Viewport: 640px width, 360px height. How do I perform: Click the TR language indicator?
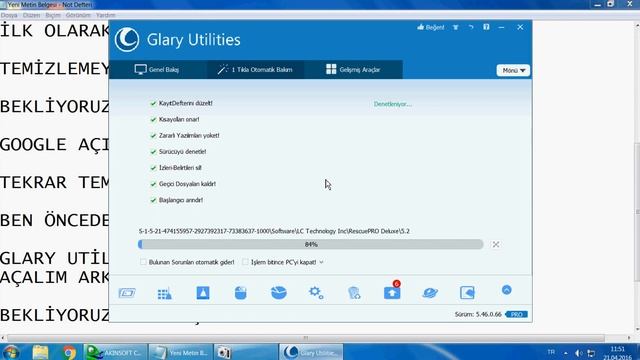click(551, 352)
